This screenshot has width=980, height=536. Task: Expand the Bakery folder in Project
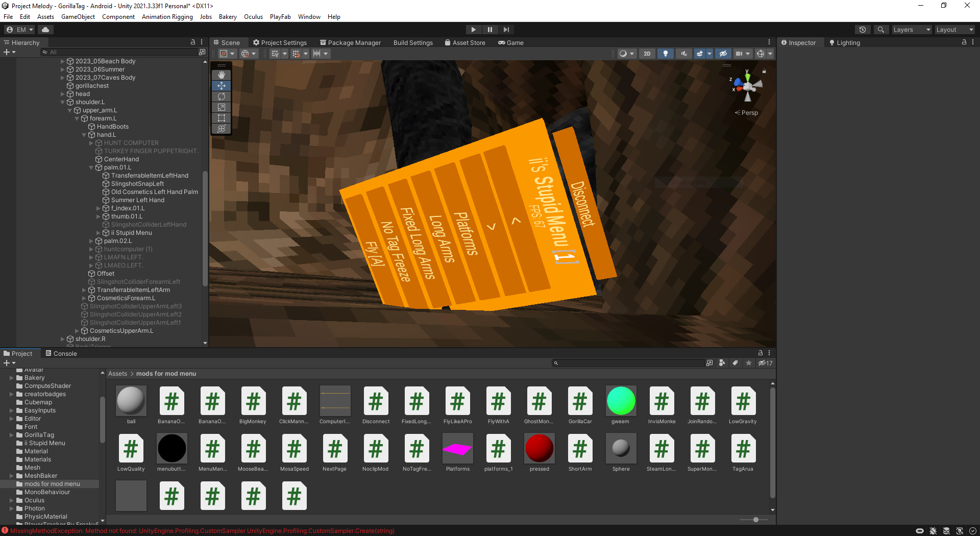point(12,378)
